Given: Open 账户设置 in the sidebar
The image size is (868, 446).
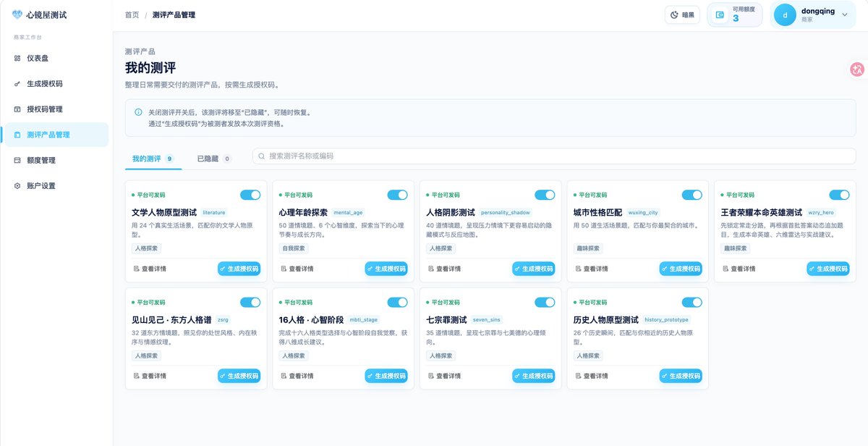Looking at the screenshot, I should 55,186.
